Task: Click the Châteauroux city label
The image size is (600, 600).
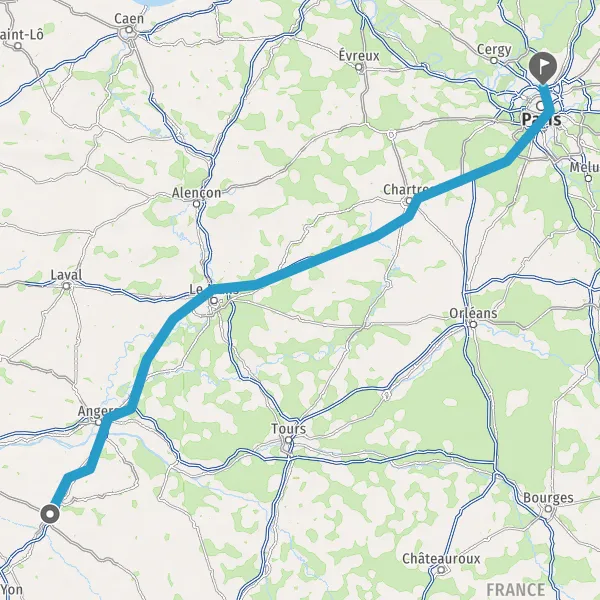Action: coord(441,559)
